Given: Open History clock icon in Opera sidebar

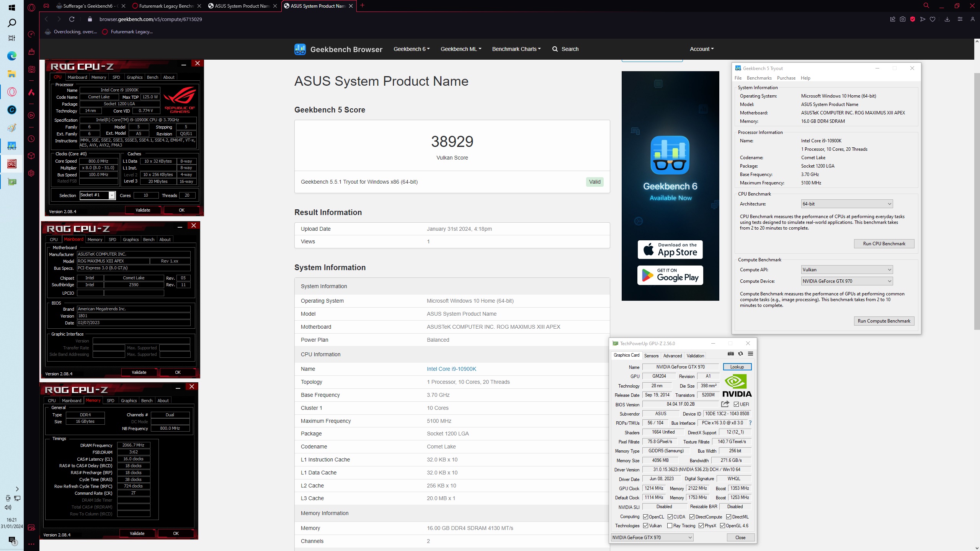Looking at the screenshot, I should [31, 139].
